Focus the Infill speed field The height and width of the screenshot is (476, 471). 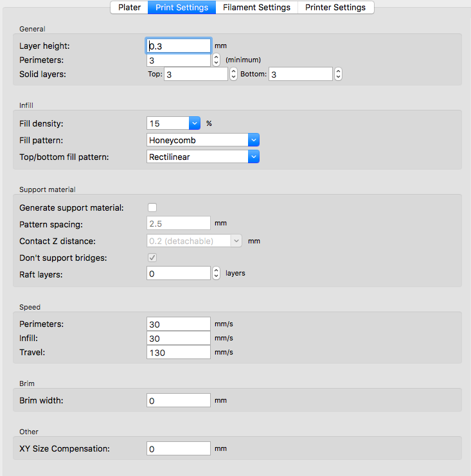click(x=179, y=338)
